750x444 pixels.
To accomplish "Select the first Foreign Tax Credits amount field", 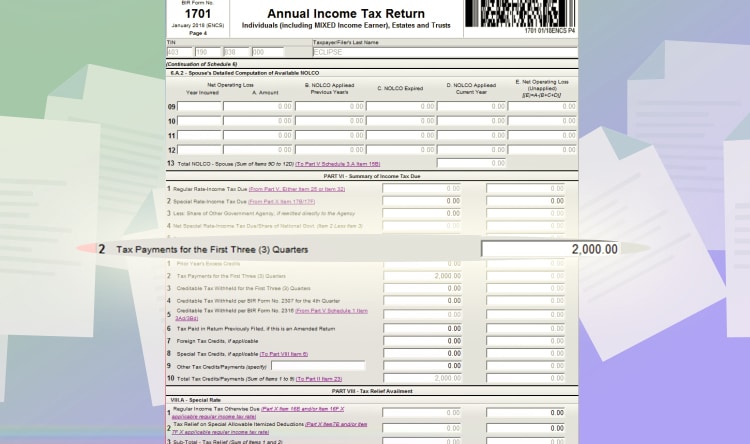I will pyautogui.click(x=422, y=341).
